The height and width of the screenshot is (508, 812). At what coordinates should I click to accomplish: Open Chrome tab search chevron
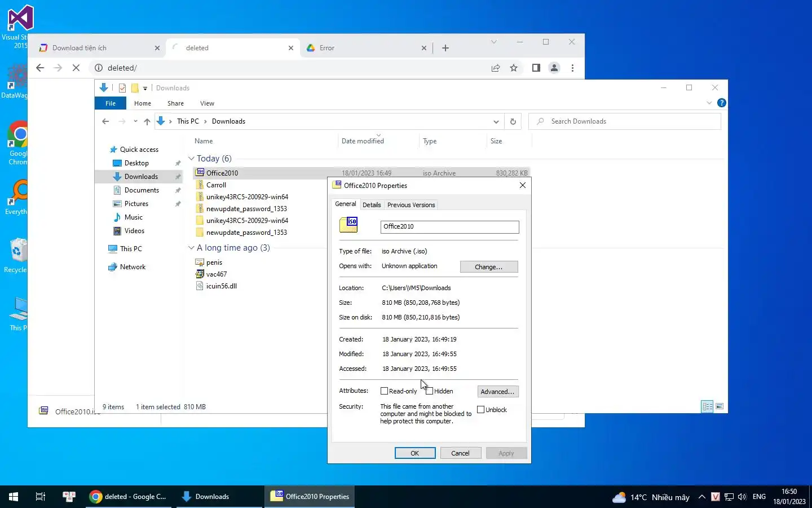[x=494, y=42]
